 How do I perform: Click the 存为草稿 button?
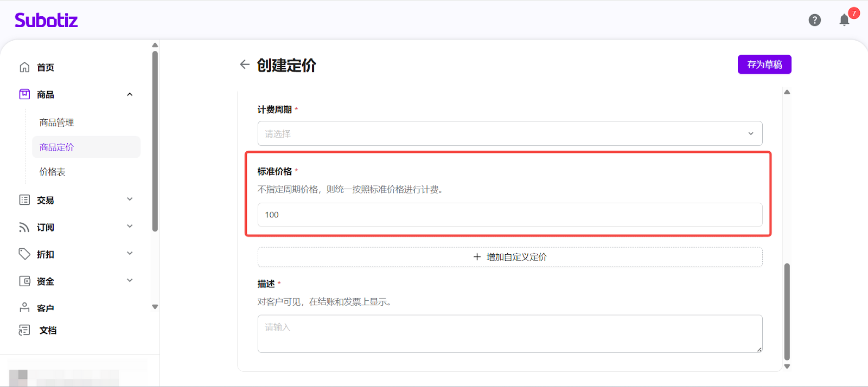[764, 64]
